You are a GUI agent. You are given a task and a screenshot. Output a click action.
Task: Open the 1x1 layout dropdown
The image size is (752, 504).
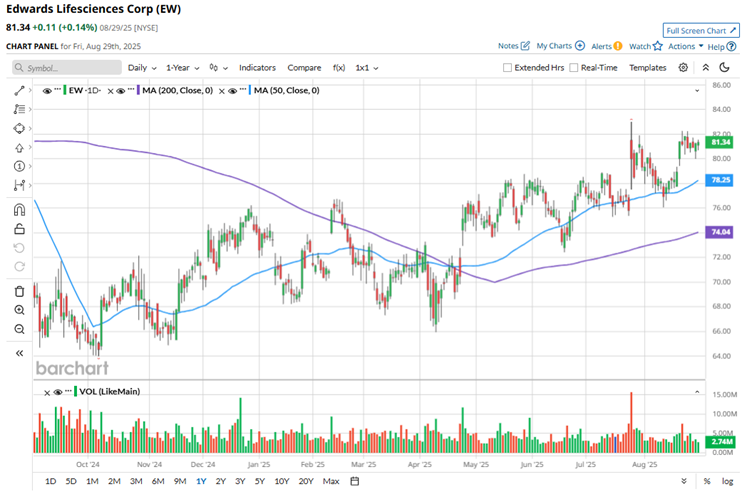tap(367, 68)
